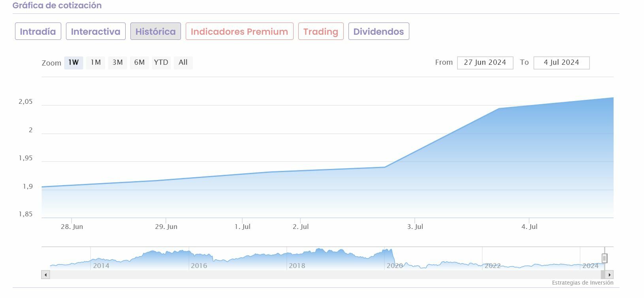The width and height of the screenshot is (644, 298).
Task: Set zoom range to 1M
Action: click(96, 62)
